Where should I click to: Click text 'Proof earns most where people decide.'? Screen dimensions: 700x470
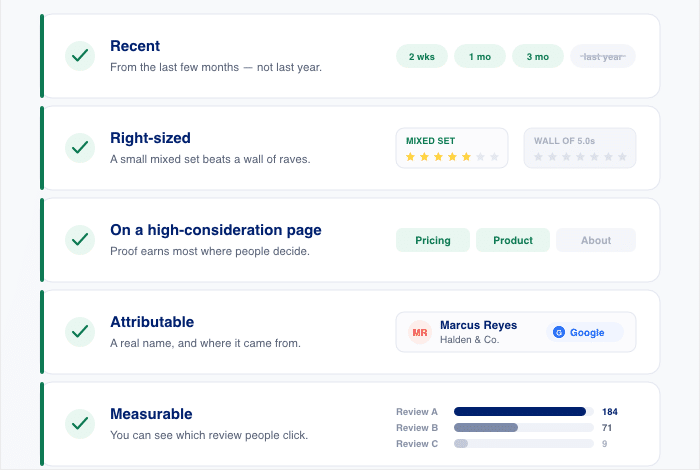click(x=210, y=251)
